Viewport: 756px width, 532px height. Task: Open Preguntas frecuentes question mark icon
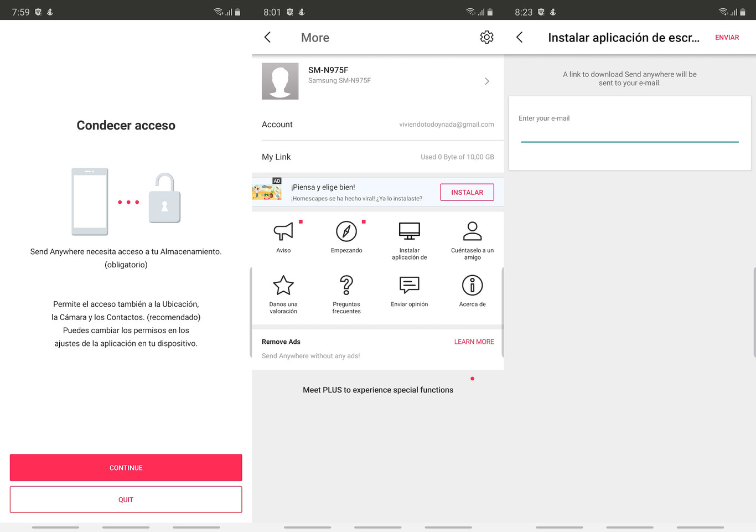pyautogui.click(x=346, y=286)
